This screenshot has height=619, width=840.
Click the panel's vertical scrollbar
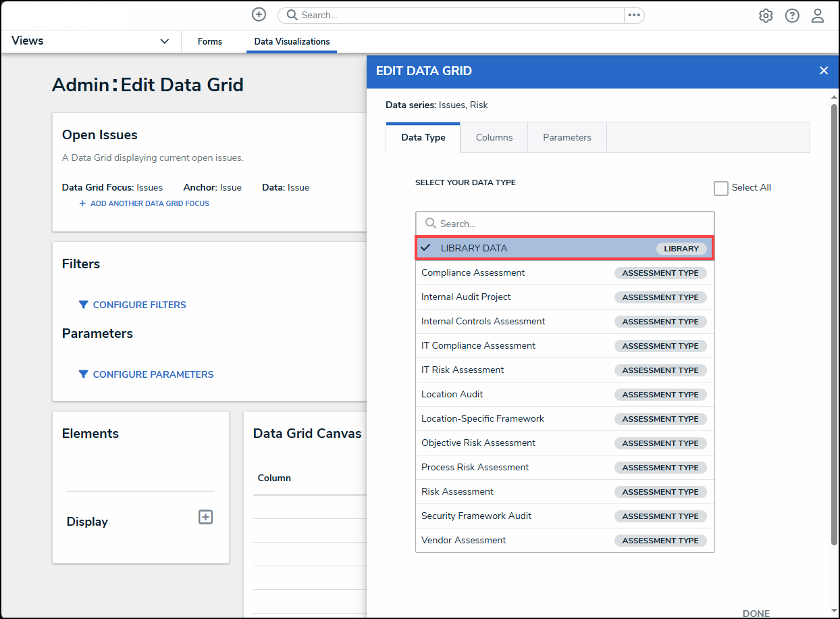pyautogui.click(x=834, y=324)
